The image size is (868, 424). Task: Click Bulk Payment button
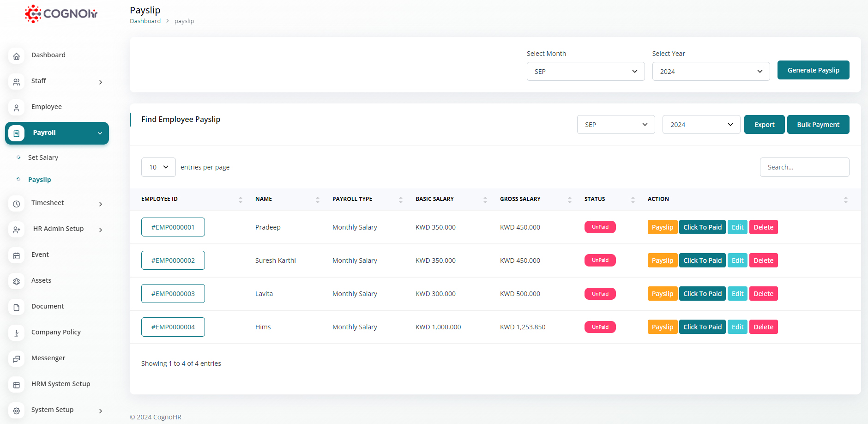coord(818,125)
